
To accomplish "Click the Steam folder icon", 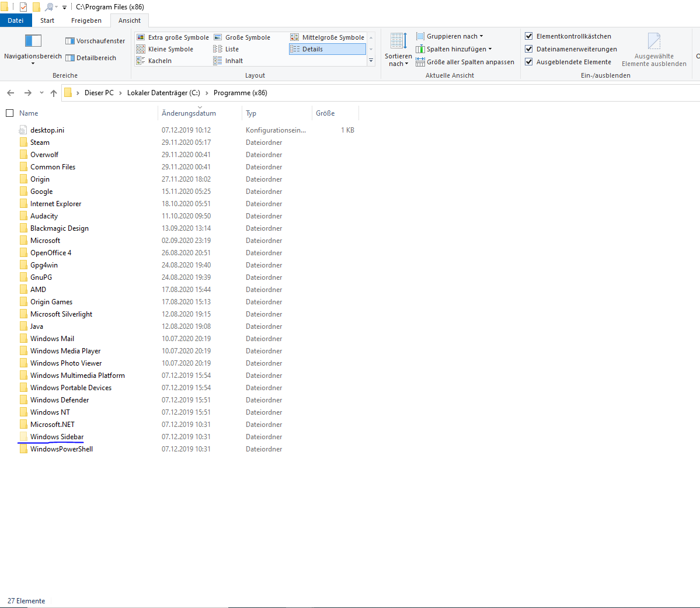I will pos(23,142).
